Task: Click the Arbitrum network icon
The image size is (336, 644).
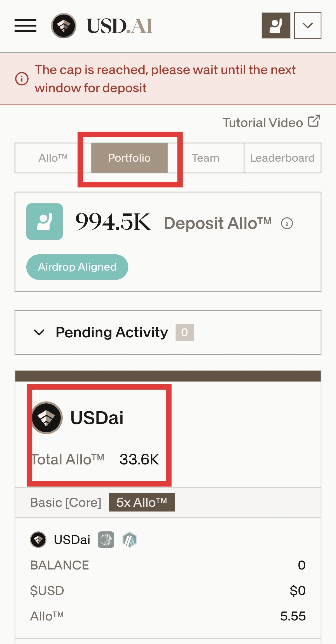Action: 129,540
